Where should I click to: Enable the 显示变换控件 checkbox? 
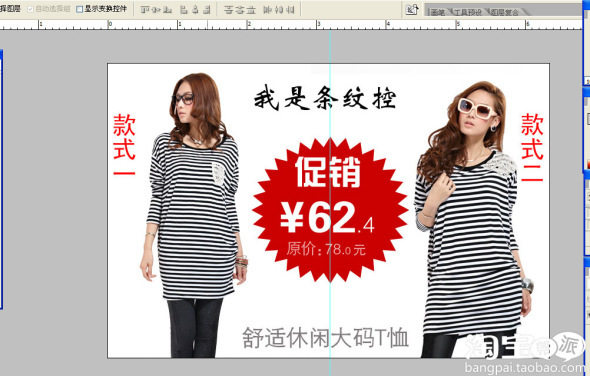79,9
